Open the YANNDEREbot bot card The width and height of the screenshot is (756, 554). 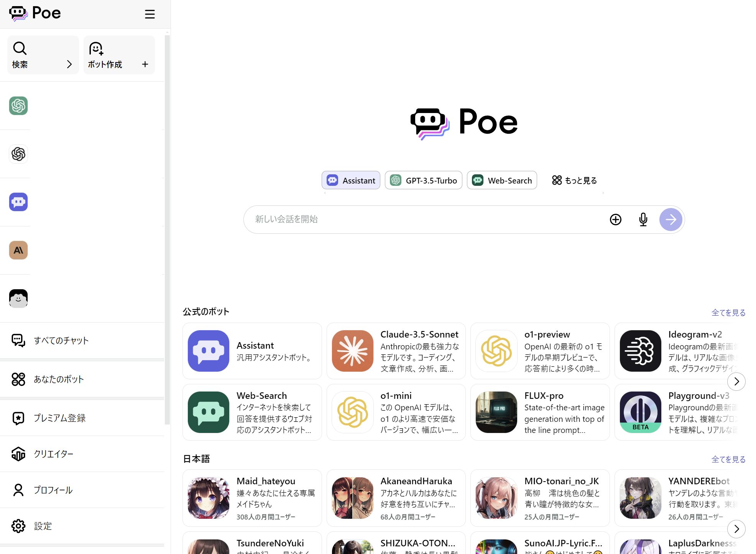[677, 498]
